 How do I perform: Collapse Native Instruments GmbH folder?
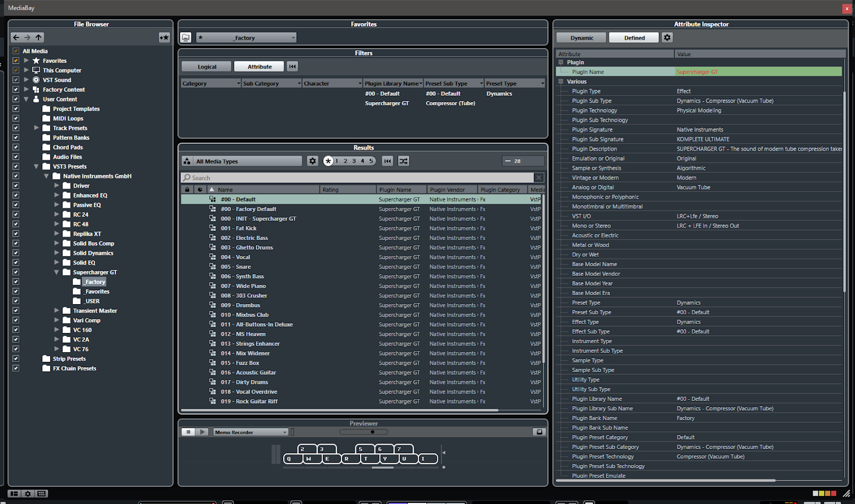tap(46, 176)
